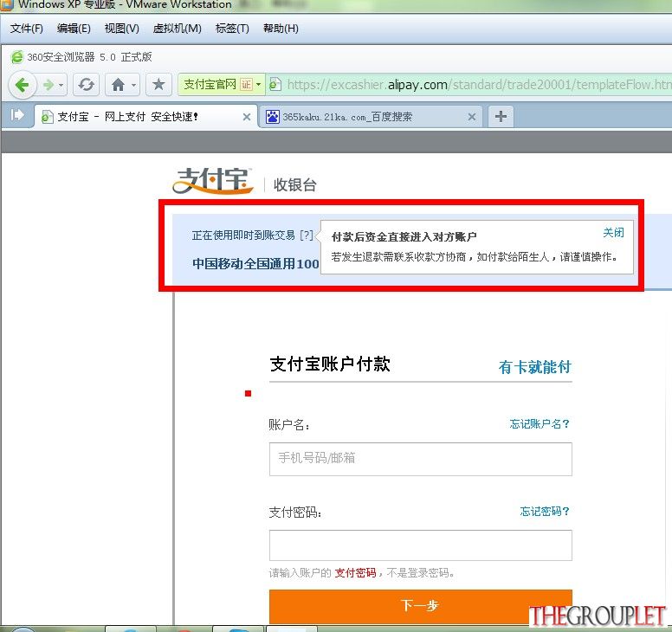Switch to 支付宝 - 网上支付 tab
Viewport: 672px width, 632px height.
click(145, 117)
